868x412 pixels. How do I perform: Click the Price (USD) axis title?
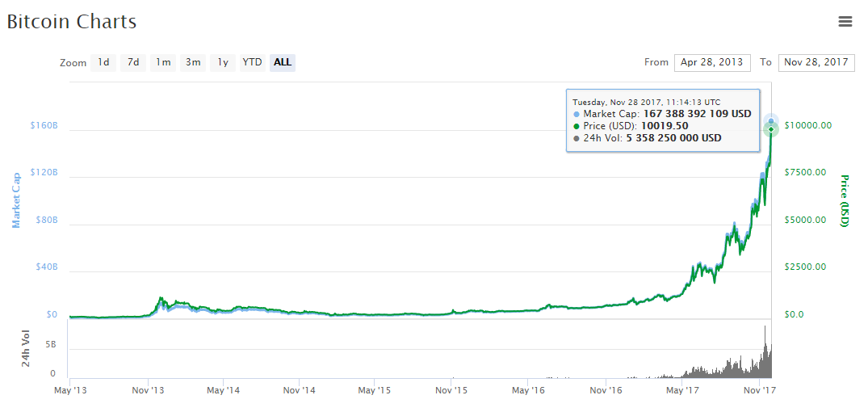pos(845,200)
